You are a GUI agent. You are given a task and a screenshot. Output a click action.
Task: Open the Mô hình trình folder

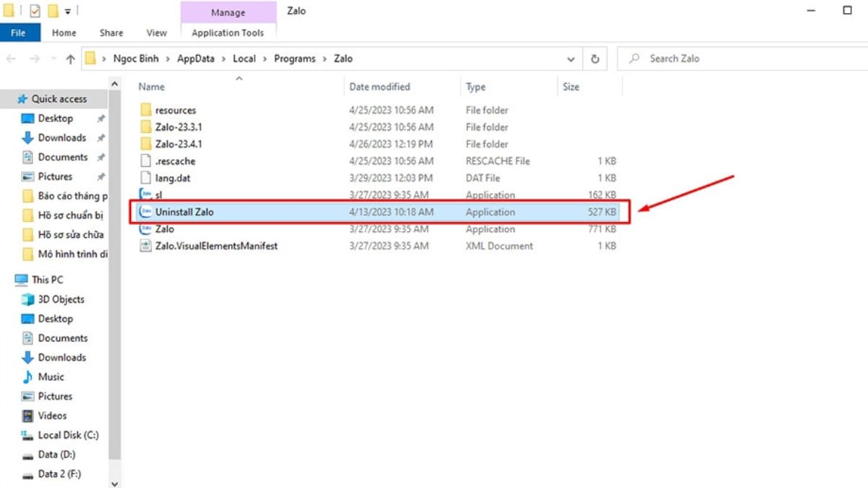point(64,254)
